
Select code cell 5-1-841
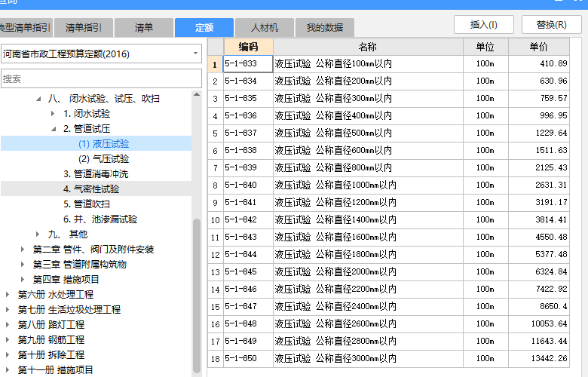pos(248,202)
